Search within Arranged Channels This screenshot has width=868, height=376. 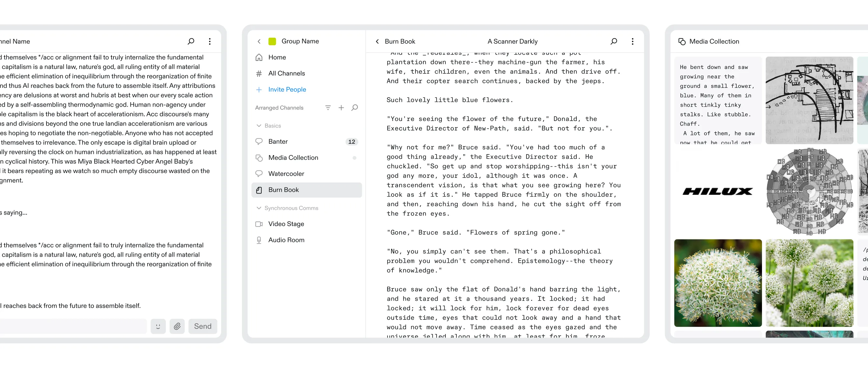(354, 108)
